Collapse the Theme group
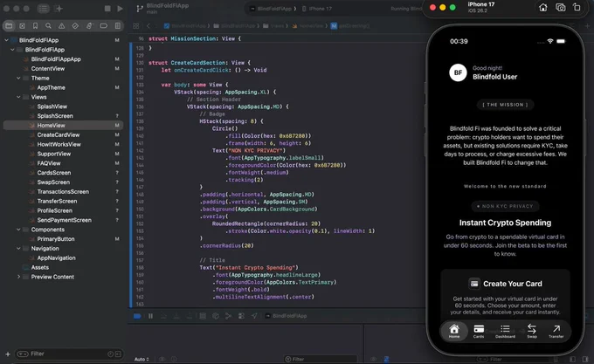 click(18, 78)
